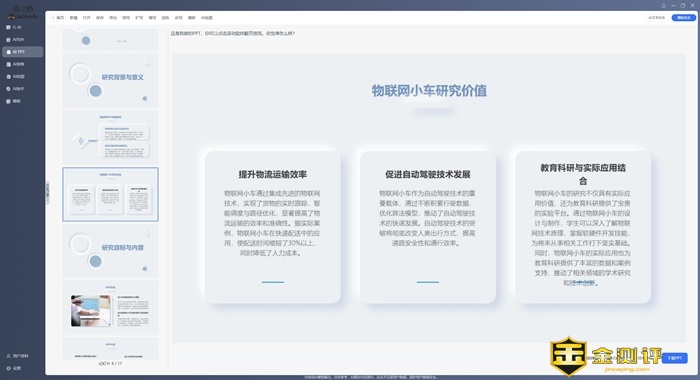
Task: Click the 提升物流运输效率 card heading
Action: [272, 174]
